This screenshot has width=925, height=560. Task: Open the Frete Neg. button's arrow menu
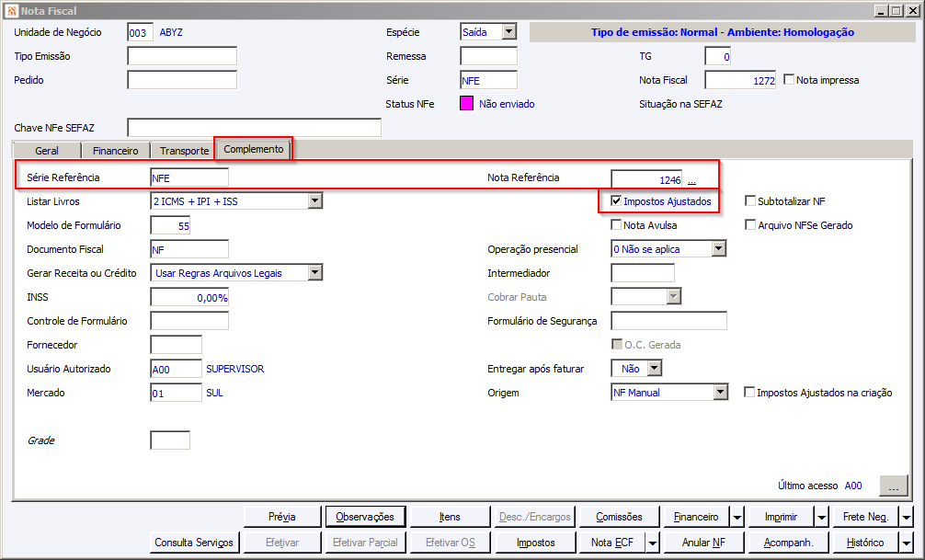[907, 517]
